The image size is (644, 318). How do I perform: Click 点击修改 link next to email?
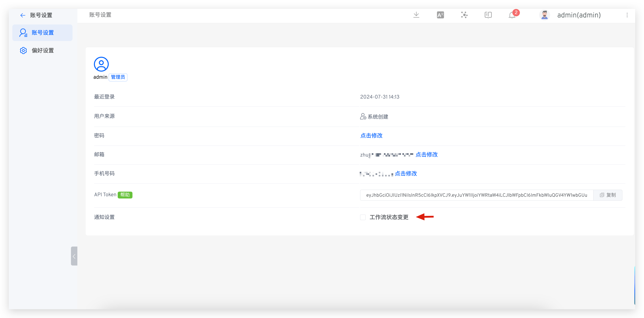click(x=426, y=155)
